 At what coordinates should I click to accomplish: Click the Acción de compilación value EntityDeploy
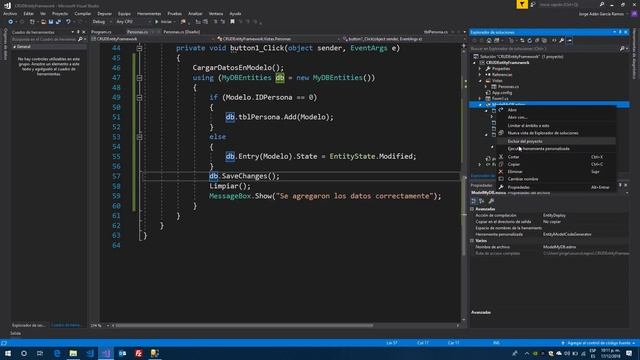click(554, 215)
